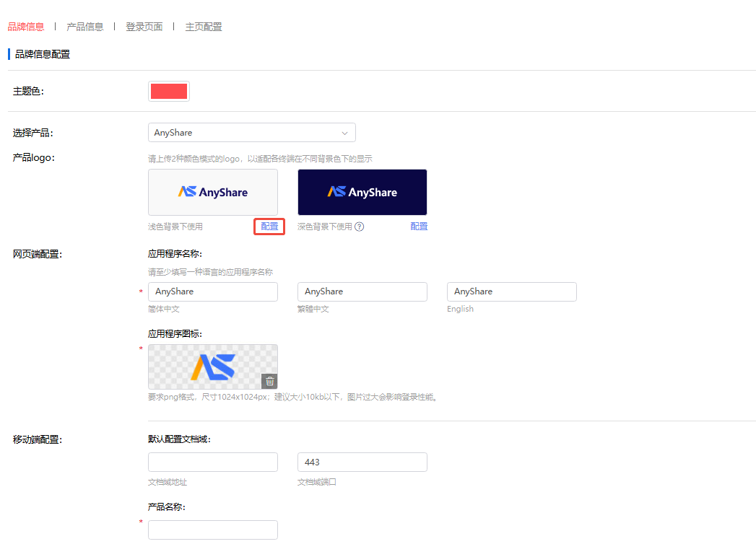Screen dimensions: 756x544
Task: Click 配置 link under dark background logo
Action: [419, 227]
